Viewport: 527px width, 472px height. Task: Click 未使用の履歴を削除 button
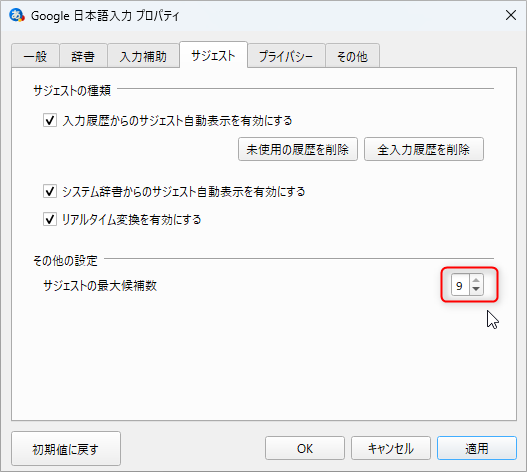pyautogui.click(x=298, y=149)
